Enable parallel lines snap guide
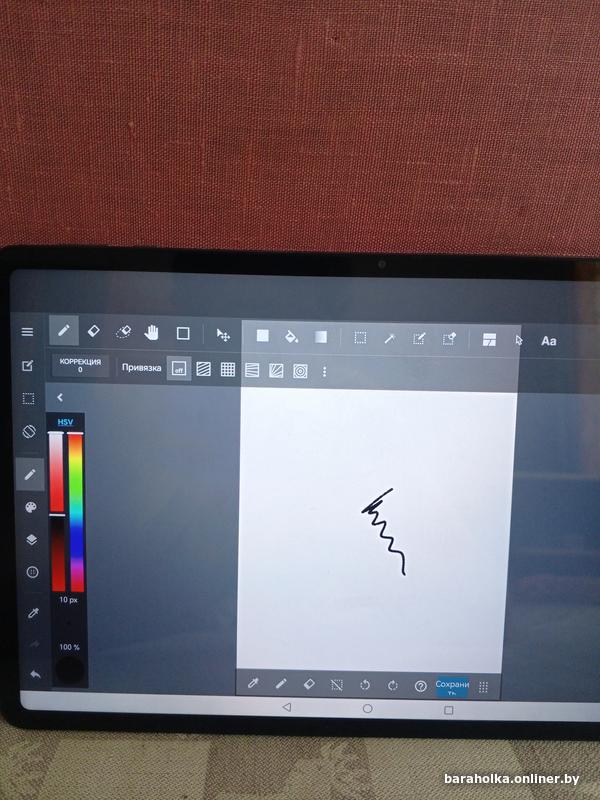Screen dimensions: 600x800 point(204,369)
